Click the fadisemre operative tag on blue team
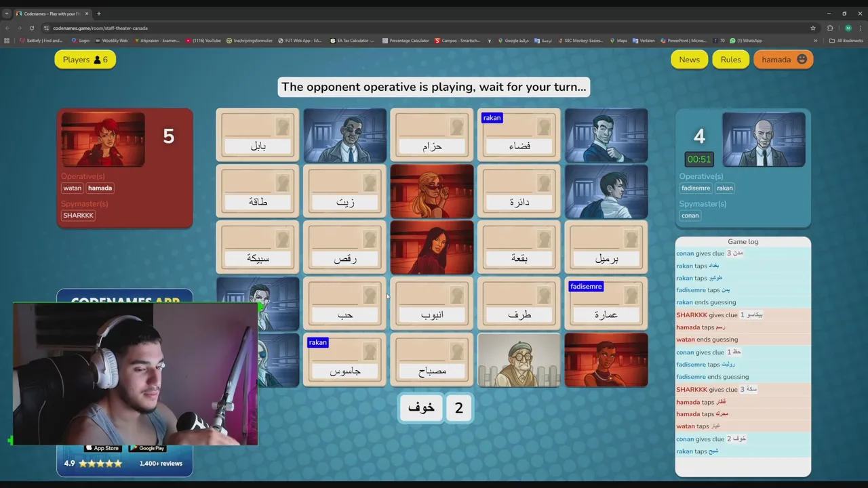The image size is (868, 488). [696, 188]
